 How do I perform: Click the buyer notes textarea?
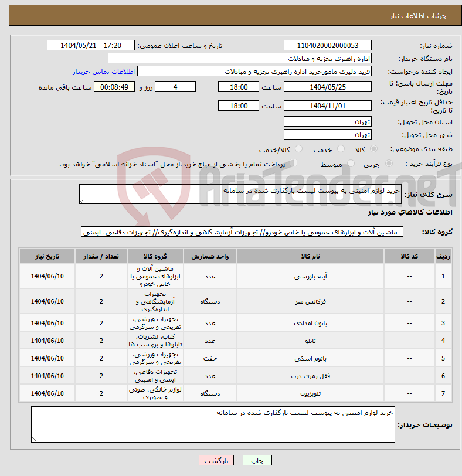213,424
